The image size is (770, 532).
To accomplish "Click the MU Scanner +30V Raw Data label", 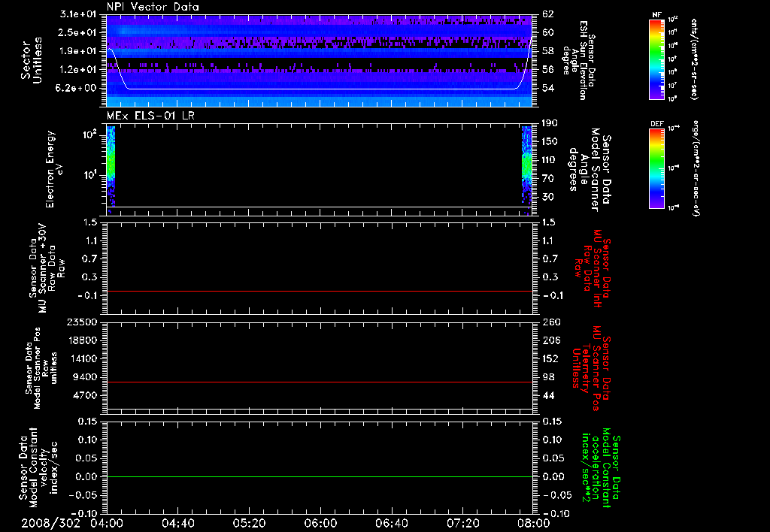I will [47, 268].
